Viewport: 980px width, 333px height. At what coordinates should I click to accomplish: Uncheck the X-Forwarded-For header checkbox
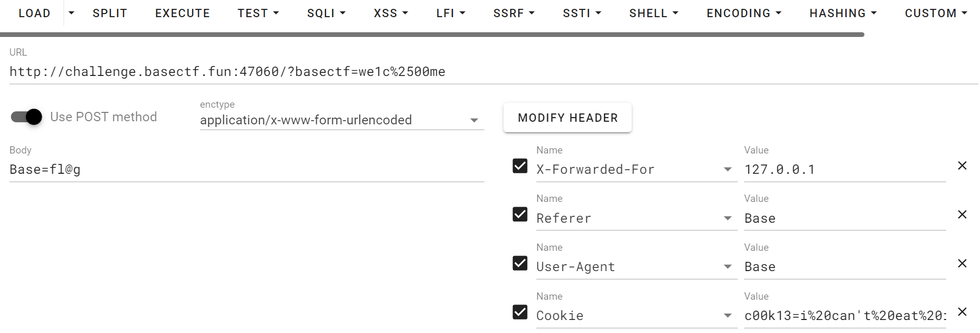pos(520,165)
